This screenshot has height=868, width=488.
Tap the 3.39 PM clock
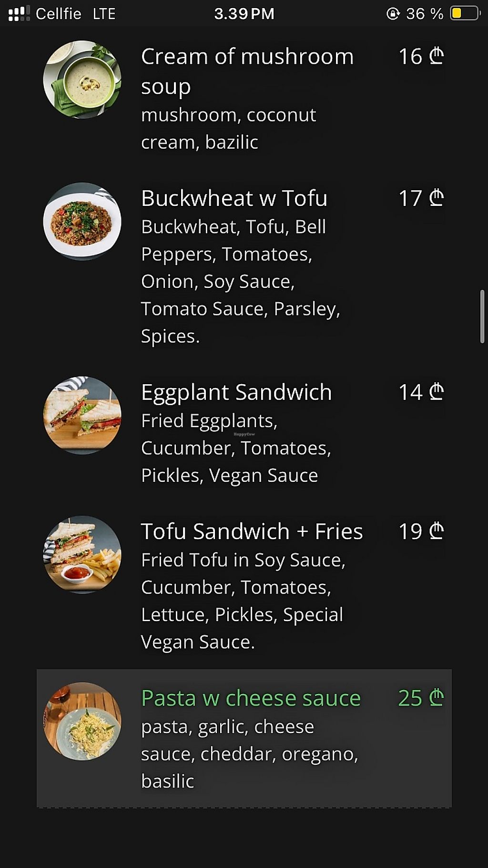coord(244,13)
